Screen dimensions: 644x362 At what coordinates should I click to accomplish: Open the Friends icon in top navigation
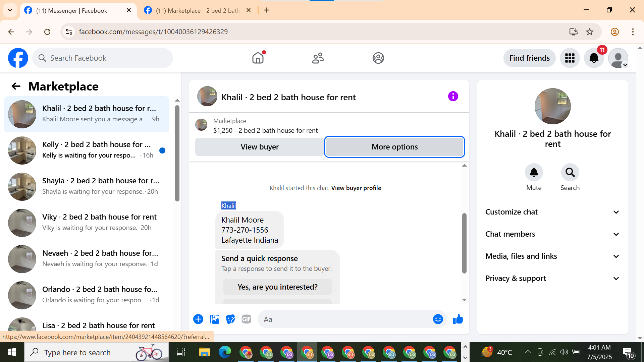[318, 58]
